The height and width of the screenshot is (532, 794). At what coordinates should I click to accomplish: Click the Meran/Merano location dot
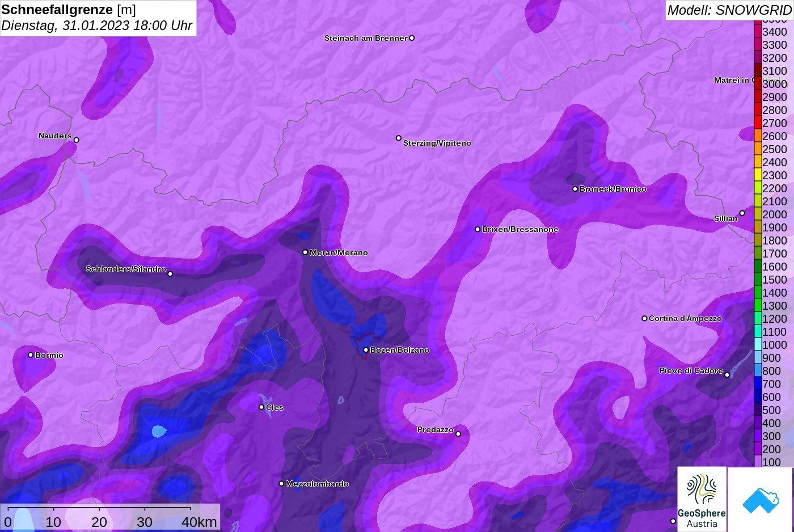click(305, 252)
